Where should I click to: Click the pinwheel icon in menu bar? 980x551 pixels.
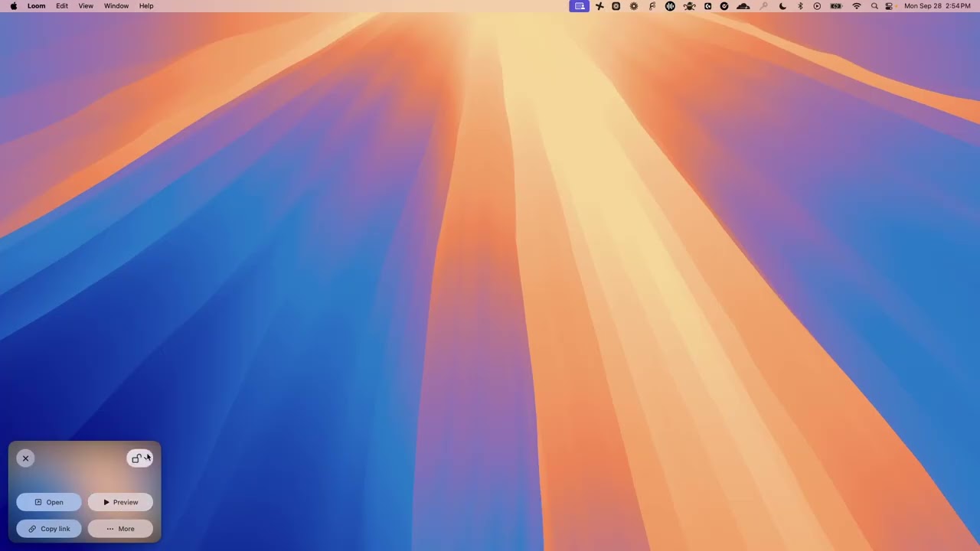pos(599,6)
